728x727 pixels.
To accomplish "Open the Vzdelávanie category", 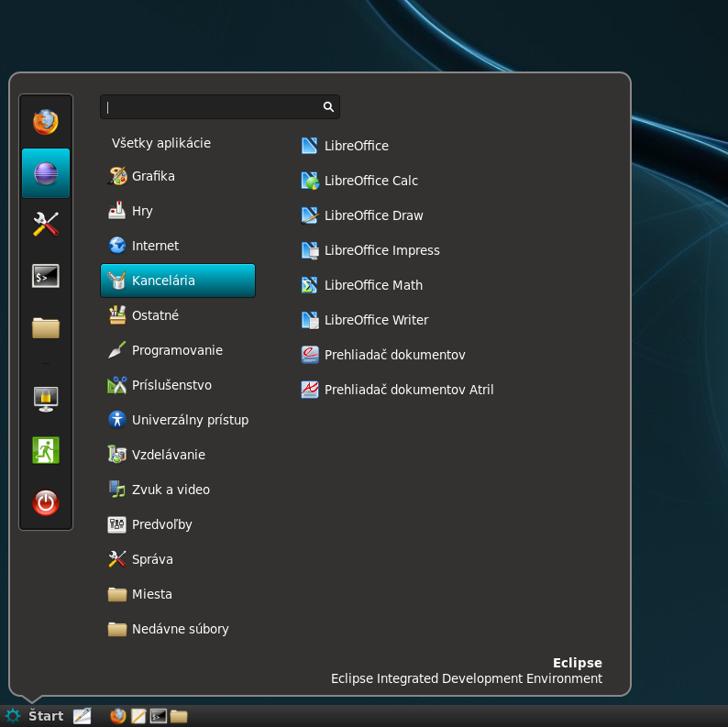I will coord(178,455).
